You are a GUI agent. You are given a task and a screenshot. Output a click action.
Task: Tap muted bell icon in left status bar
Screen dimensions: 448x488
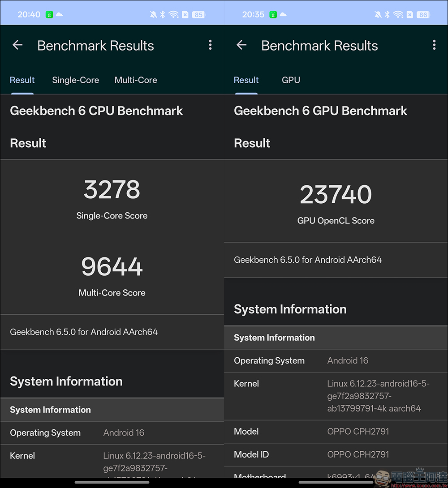tap(153, 15)
